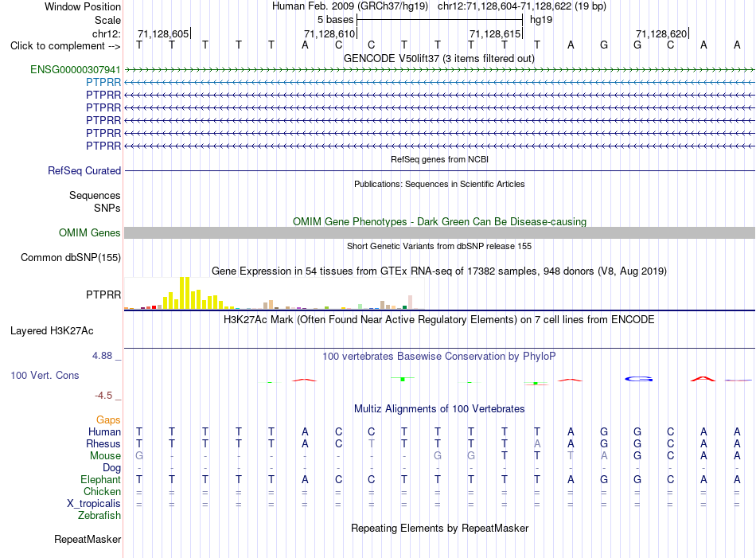Click the Repeating Elements by RepeatMasker title

[x=440, y=528]
